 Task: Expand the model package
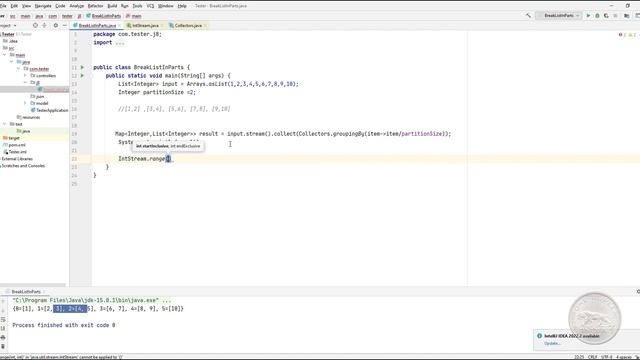[25, 103]
